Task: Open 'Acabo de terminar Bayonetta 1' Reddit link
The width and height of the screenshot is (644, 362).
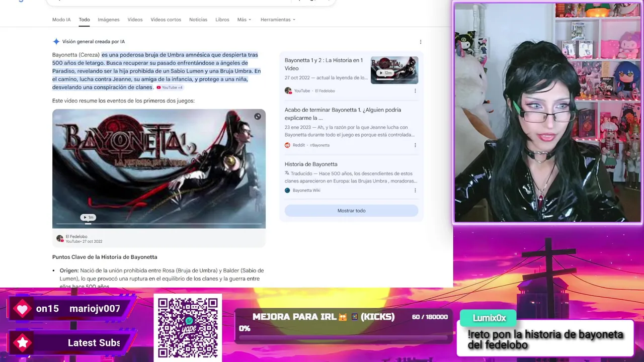Action: (343, 114)
